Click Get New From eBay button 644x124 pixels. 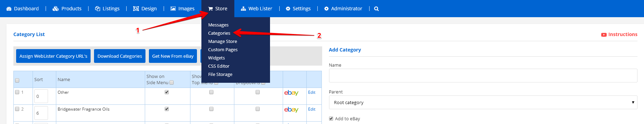(x=173, y=56)
